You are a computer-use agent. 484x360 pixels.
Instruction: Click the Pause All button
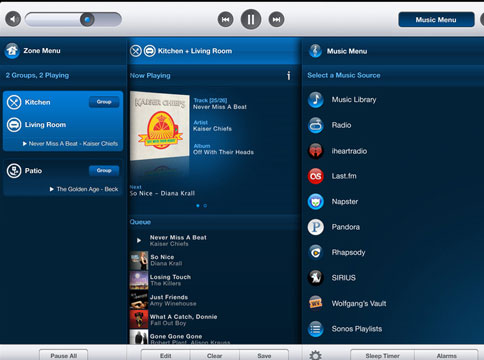[64, 355]
